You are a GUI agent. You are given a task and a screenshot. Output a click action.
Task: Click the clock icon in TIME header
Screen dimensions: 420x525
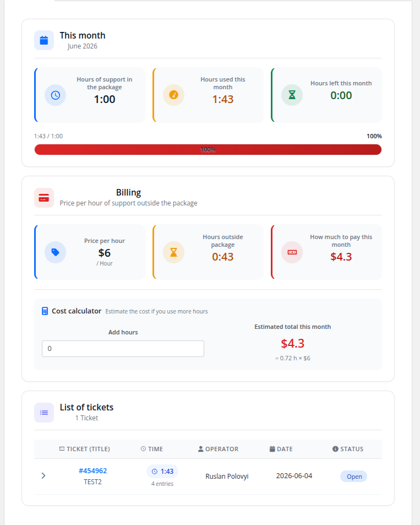[x=143, y=448]
